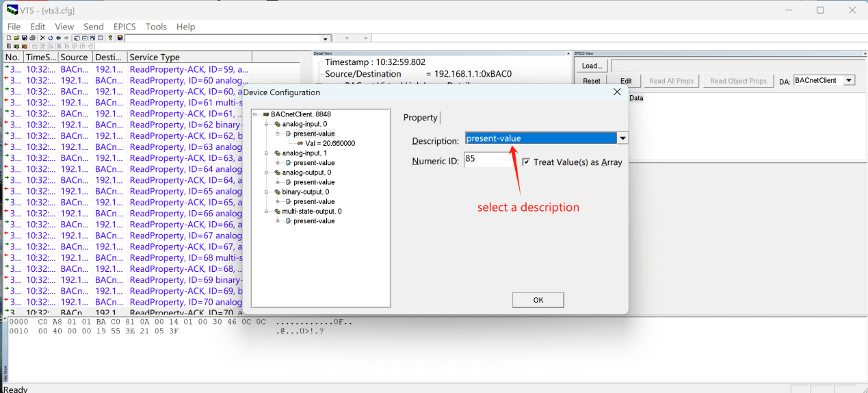Open the EPICS menu

(124, 27)
